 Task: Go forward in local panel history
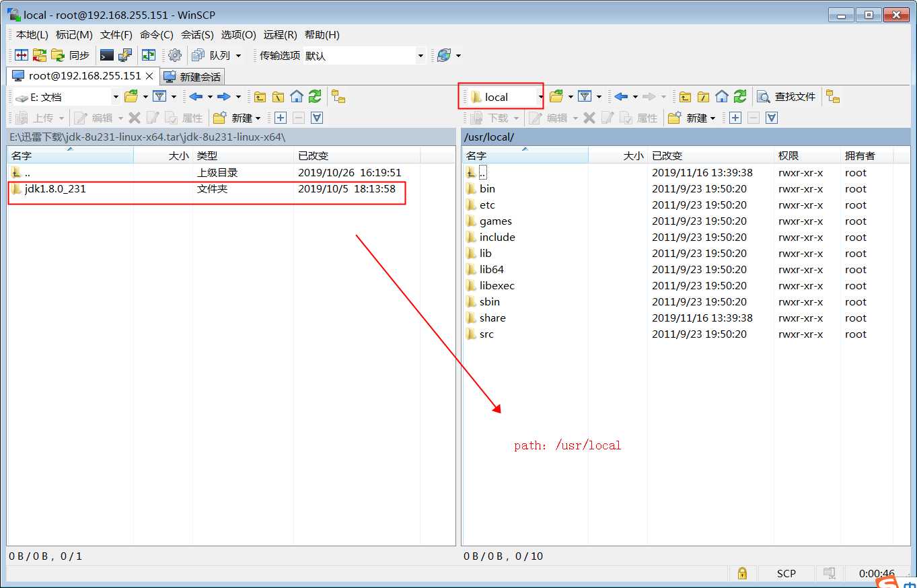click(224, 97)
